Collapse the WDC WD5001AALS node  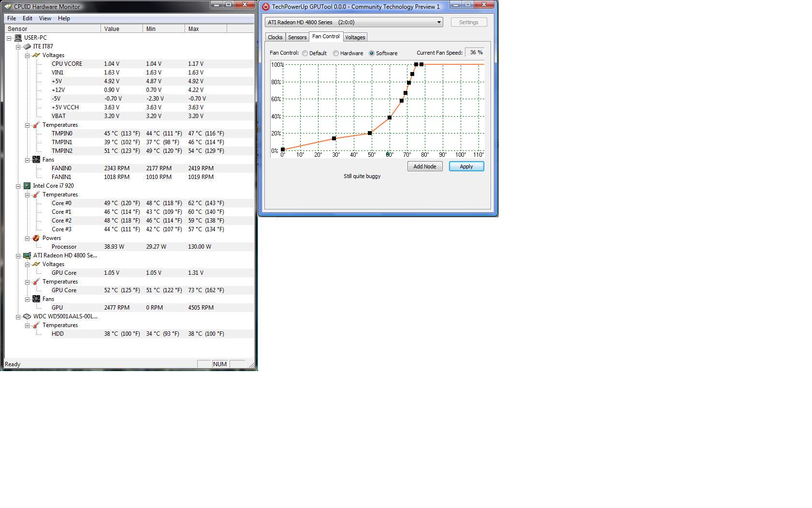coord(18,316)
